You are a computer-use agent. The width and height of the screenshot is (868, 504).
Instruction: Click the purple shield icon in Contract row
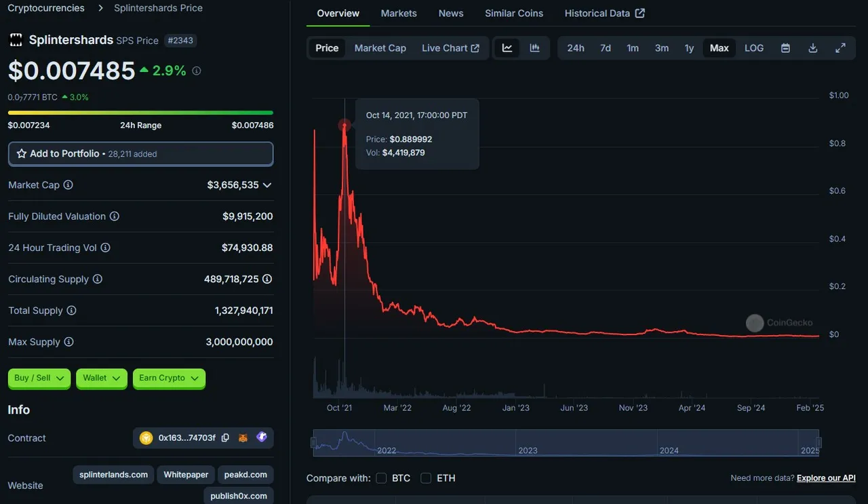click(x=262, y=438)
